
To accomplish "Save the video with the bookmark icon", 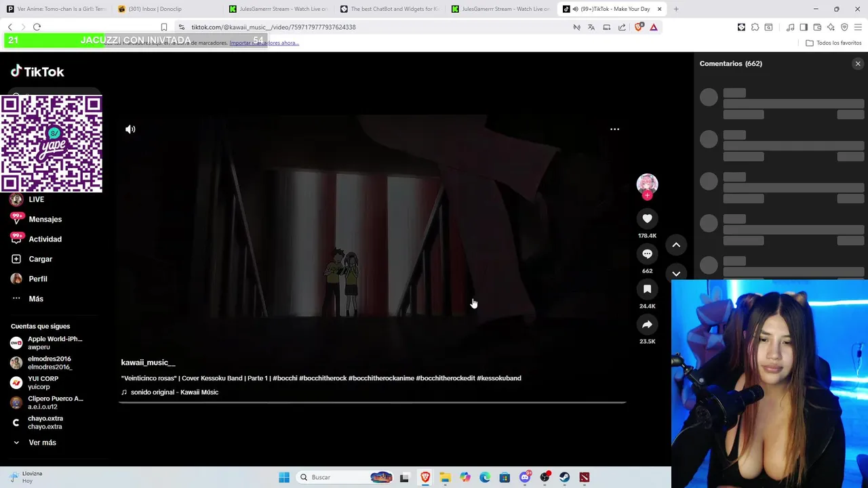I will pos(647,289).
